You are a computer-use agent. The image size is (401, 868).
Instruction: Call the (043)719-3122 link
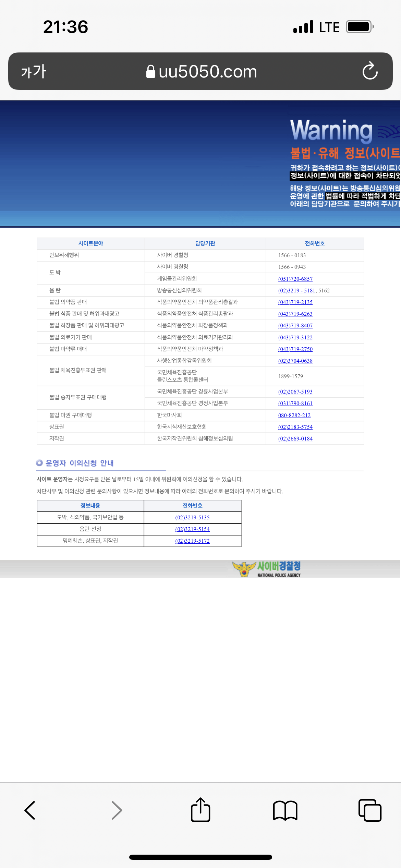click(295, 337)
